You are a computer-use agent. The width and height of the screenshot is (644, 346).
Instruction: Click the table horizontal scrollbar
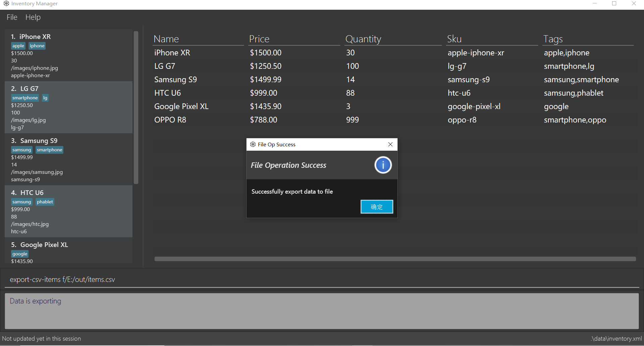[x=395, y=259]
